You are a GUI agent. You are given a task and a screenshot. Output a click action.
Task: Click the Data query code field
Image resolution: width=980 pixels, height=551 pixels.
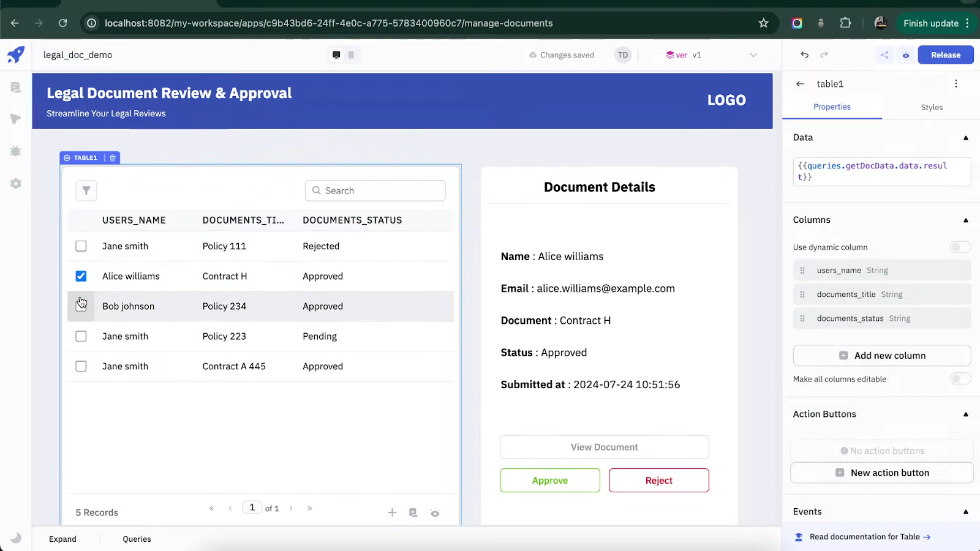[882, 171]
